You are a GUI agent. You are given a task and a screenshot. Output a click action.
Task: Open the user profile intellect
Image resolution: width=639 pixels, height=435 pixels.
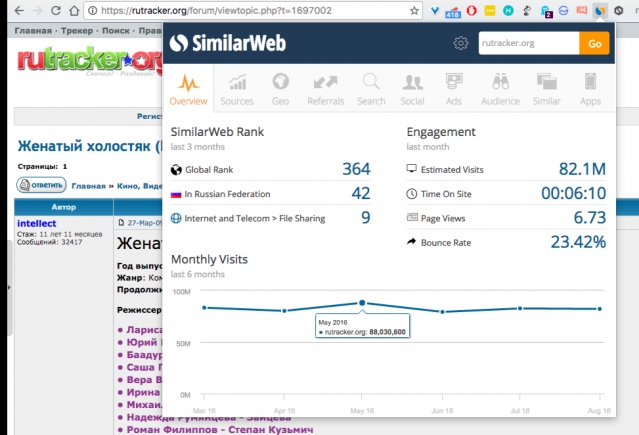point(37,223)
